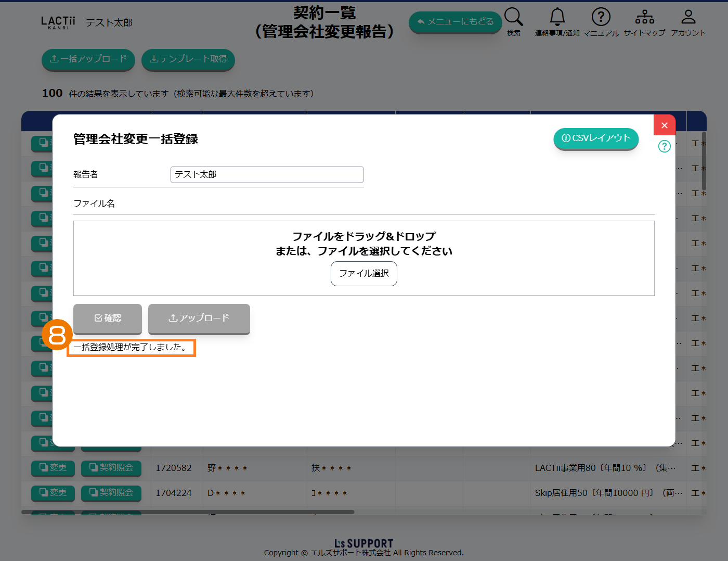Open 契約照会 for contract 1720582
The image size is (728, 561).
point(111,468)
